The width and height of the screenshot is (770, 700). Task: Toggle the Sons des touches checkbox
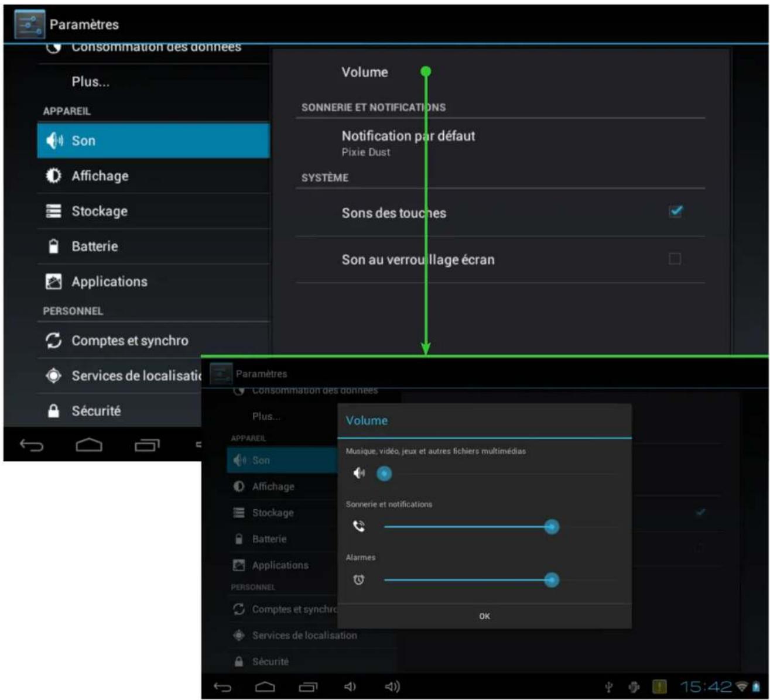tap(675, 211)
